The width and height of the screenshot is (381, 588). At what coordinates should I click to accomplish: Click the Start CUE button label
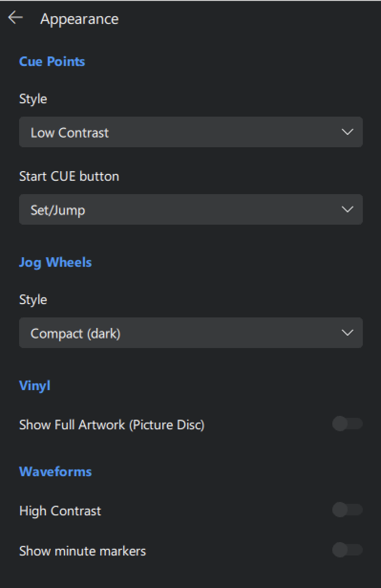point(69,176)
